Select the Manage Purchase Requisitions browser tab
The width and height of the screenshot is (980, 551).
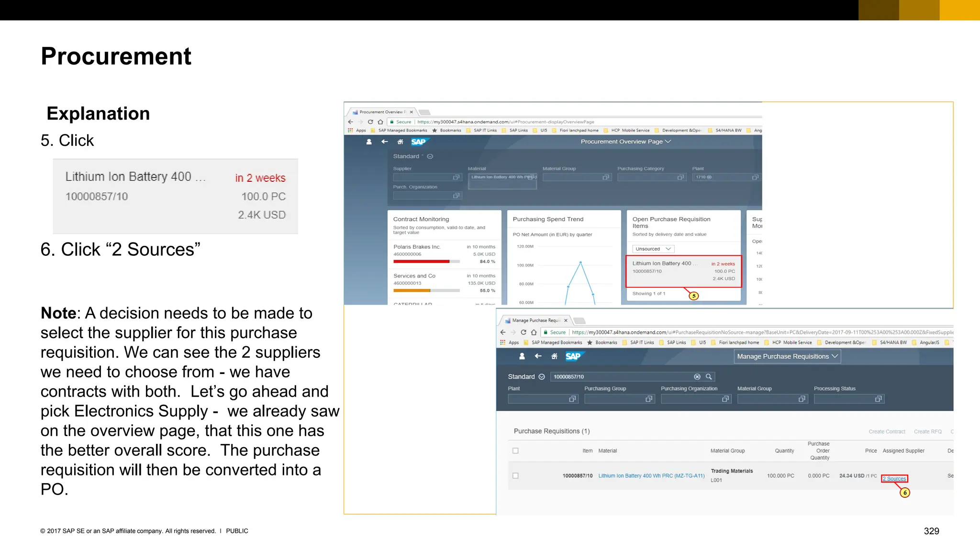[535, 320]
